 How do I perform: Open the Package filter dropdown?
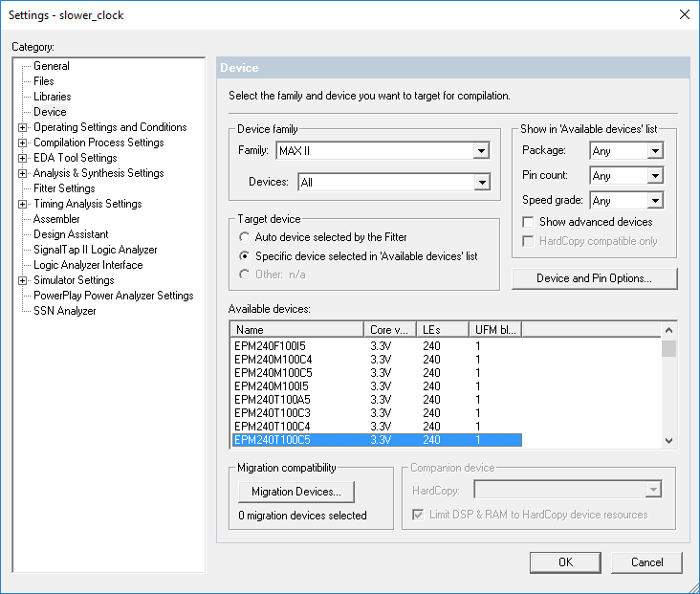654,151
